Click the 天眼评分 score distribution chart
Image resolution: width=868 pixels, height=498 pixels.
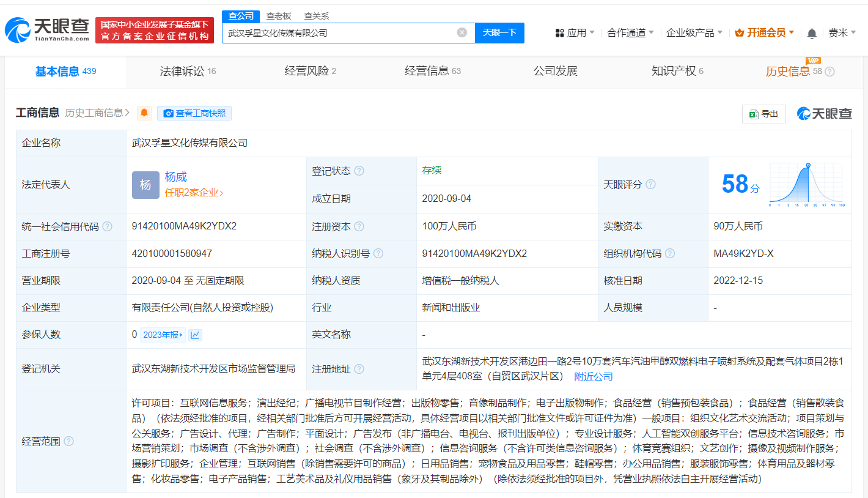(806, 184)
